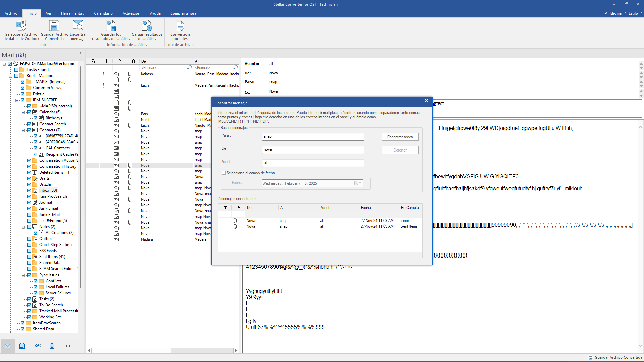Image resolution: width=644 pixels, height=362 pixels.
Task: Click Asunto input field in dialog
Action: 313,163
